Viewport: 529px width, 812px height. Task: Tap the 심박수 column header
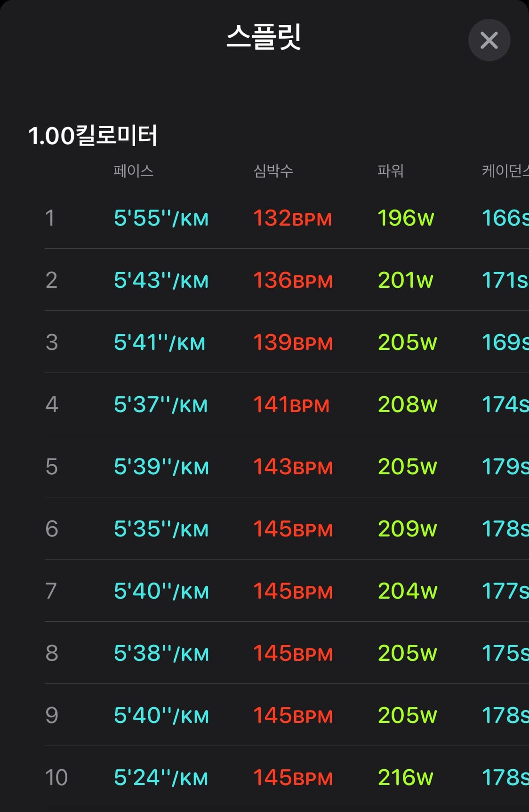(273, 171)
